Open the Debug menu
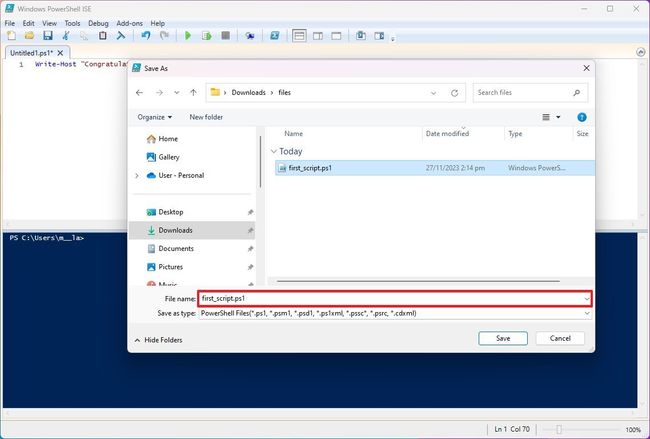The height and width of the screenshot is (439, 650). pyautogui.click(x=98, y=23)
